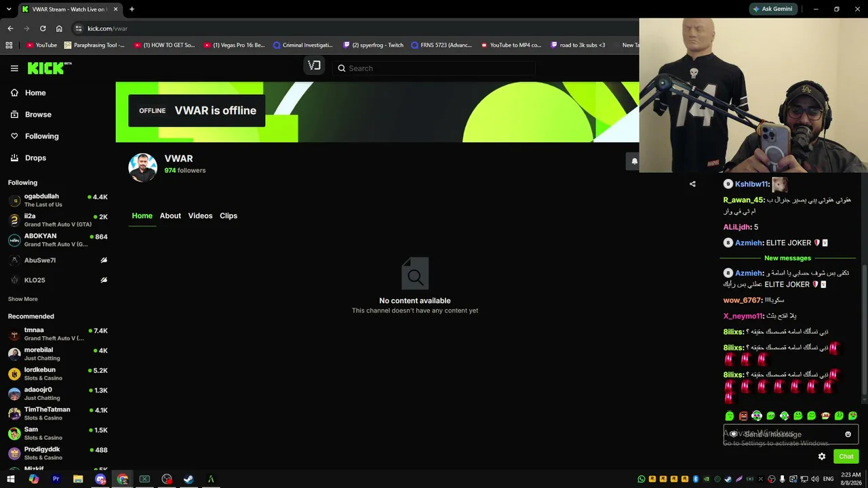Open WhatsApp tray icon

click(642, 479)
